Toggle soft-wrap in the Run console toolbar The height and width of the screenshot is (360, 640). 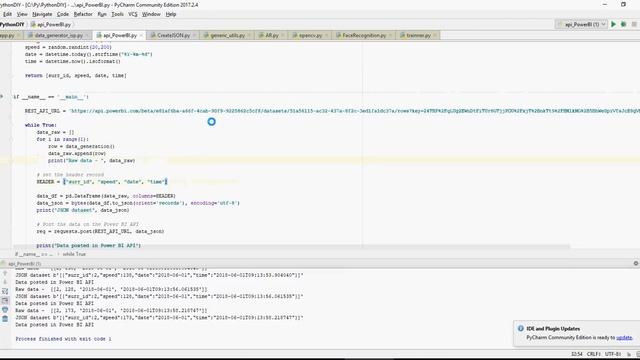pos(5,291)
